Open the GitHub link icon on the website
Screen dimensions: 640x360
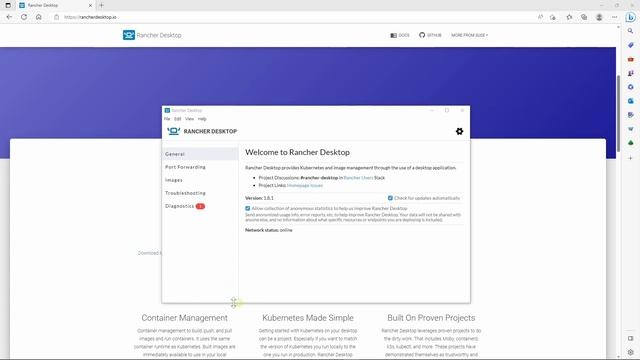click(x=422, y=35)
